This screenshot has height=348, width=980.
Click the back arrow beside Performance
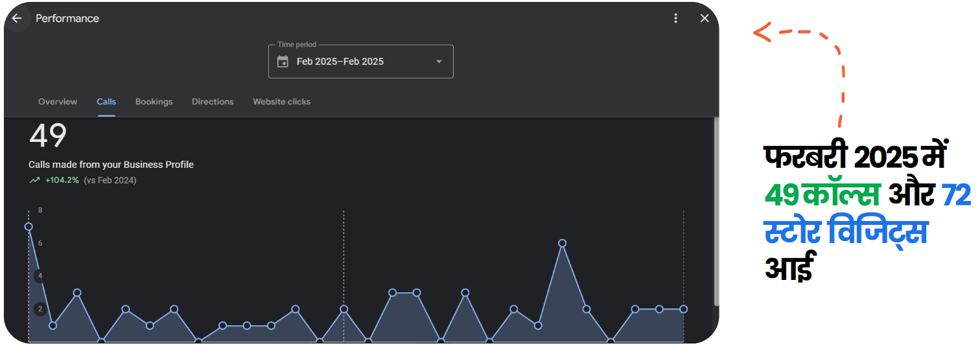17,18
